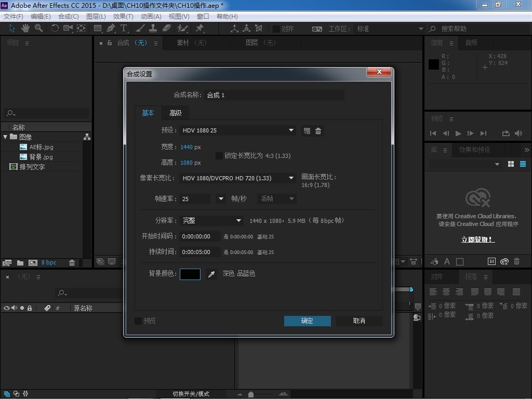Screen dimensions: 532x399
Task: Click the interpret footage icon in Project panel
Action: (x=7, y=262)
